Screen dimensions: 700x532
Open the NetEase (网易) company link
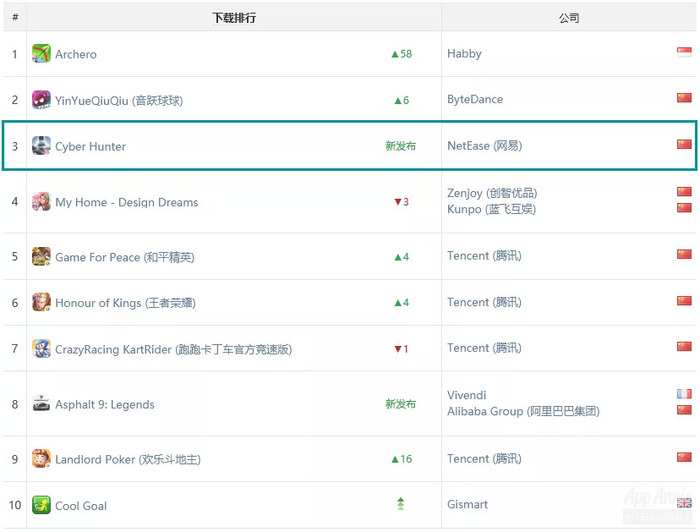(x=484, y=145)
